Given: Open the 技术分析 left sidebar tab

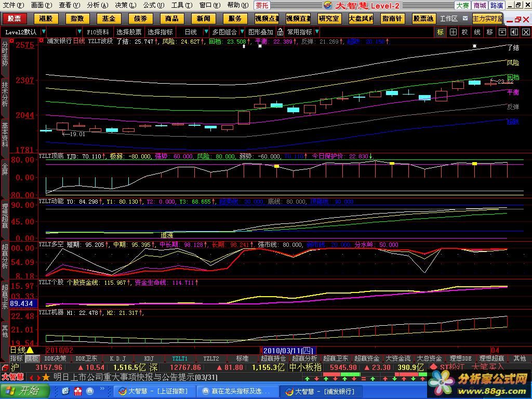Looking at the screenshot, I should click(x=4, y=94).
